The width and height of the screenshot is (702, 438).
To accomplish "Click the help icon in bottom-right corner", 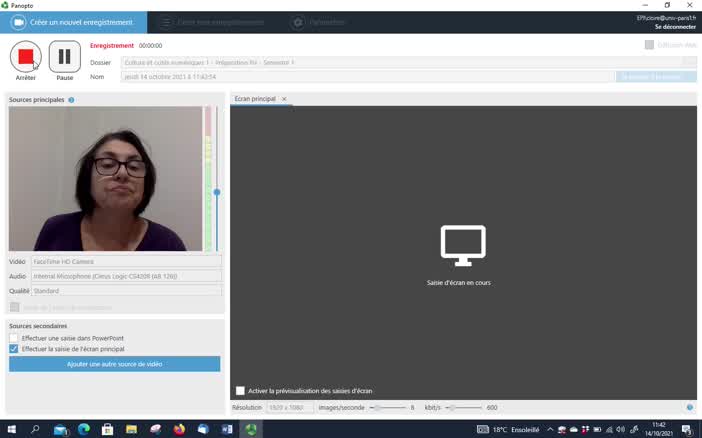I will coord(690,407).
